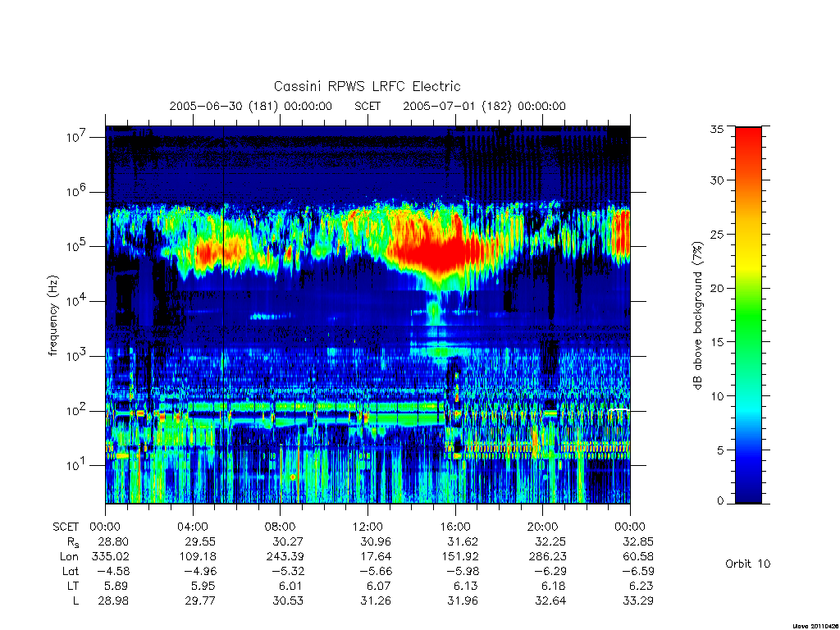Click the Lat value -5.32
Viewport: 840px width, 630px height.
[x=286, y=571]
